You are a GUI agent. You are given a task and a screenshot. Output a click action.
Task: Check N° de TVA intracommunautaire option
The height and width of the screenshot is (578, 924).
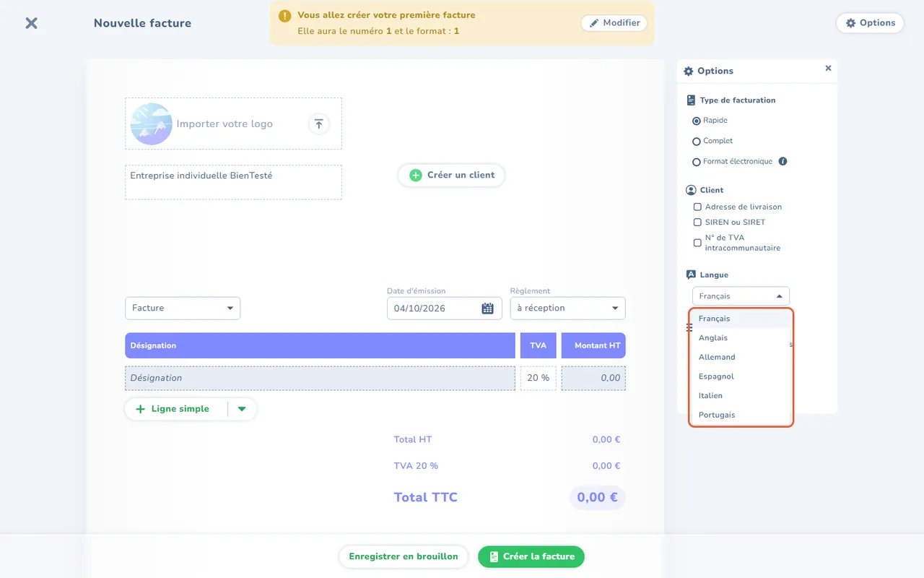[697, 243]
